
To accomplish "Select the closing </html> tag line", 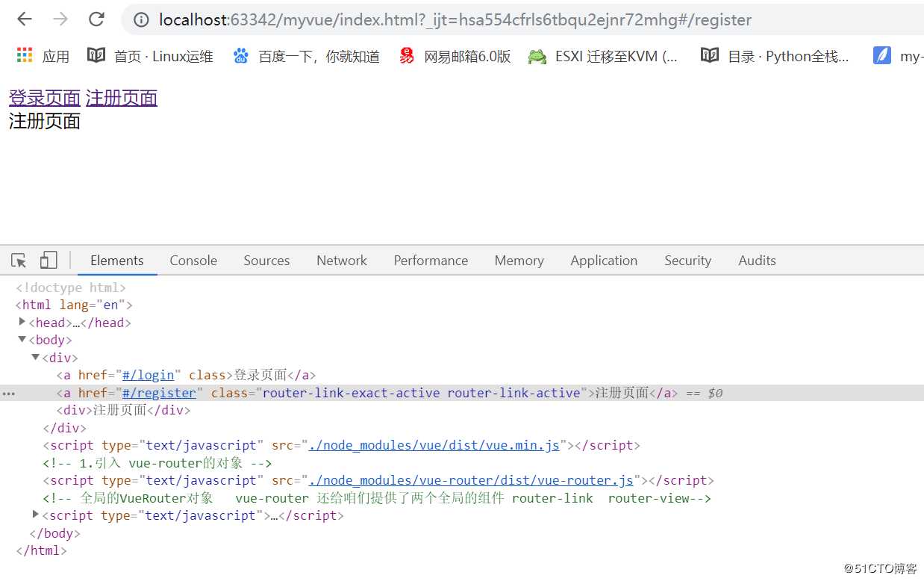I will pos(41,550).
